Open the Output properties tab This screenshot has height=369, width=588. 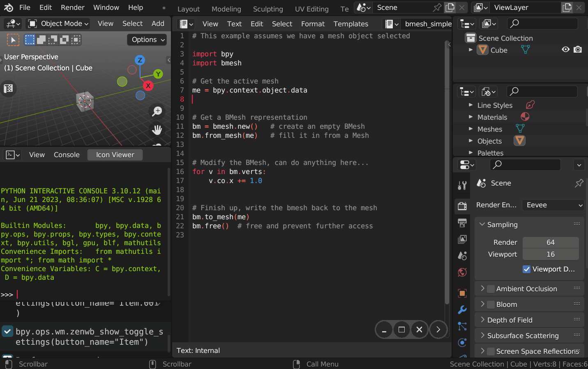(x=462, y=223)
